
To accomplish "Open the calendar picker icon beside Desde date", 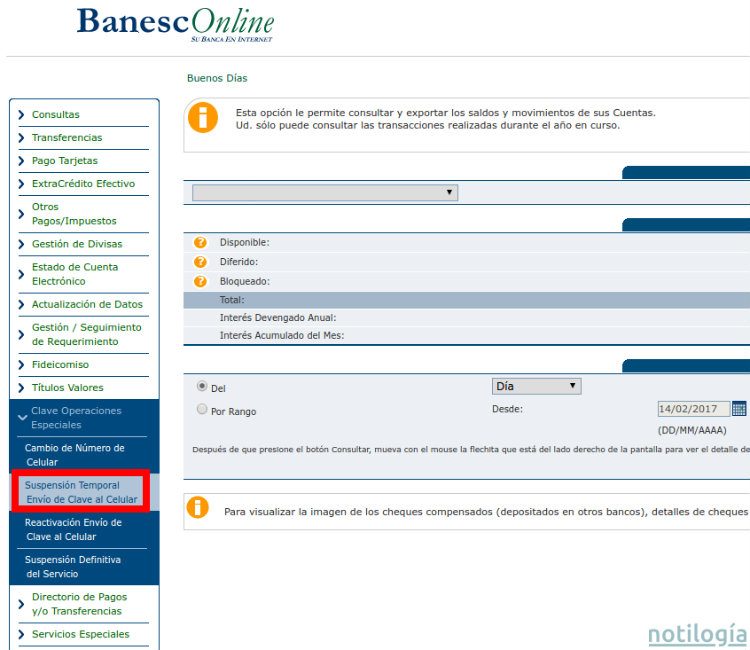I will point(739,409).
